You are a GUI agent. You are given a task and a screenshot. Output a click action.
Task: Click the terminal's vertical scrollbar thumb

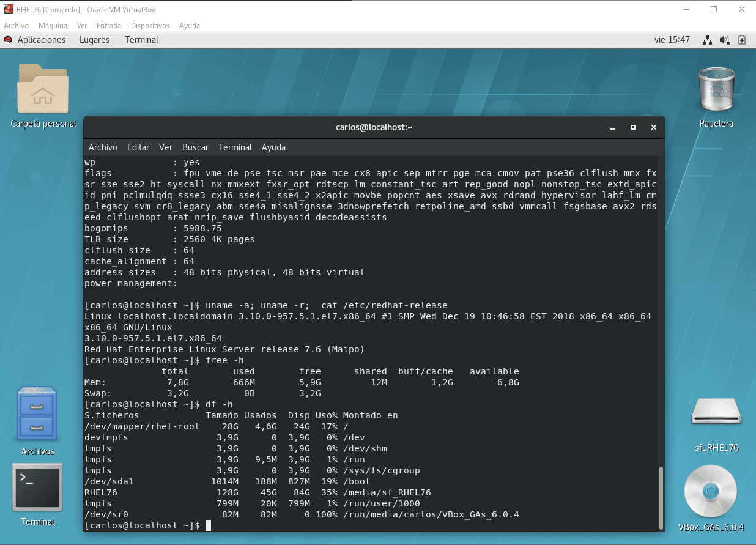coord(661,497)
